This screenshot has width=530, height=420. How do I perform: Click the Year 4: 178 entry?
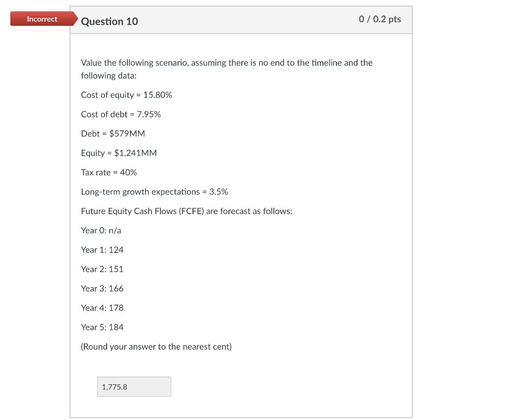click(x=102, y=308)
